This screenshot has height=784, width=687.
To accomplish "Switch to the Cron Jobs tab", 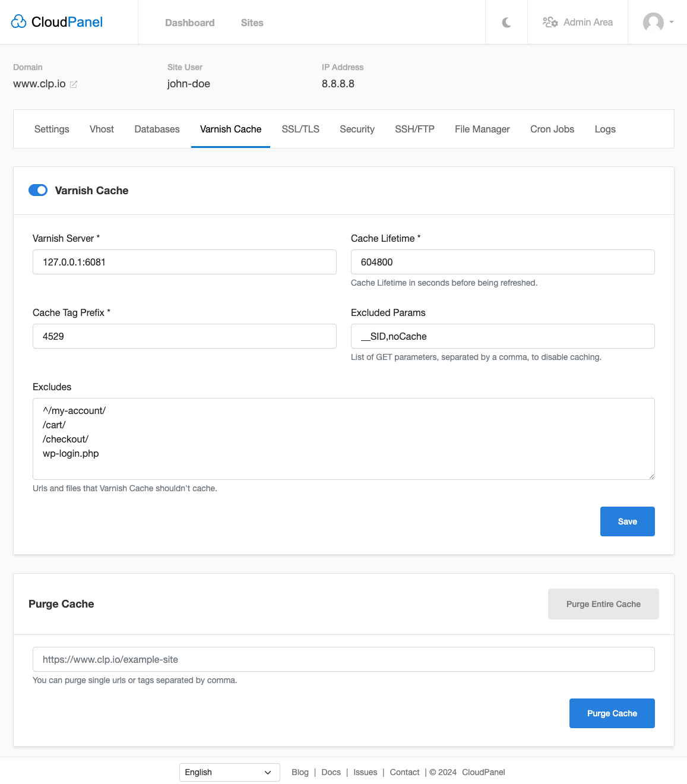I will [552, 129].
